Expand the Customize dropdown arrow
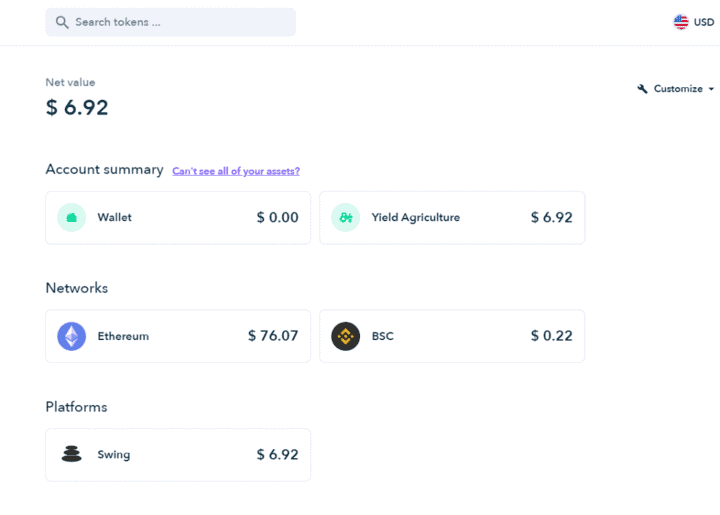Screen dimensions: 720x515 (711, 89)
